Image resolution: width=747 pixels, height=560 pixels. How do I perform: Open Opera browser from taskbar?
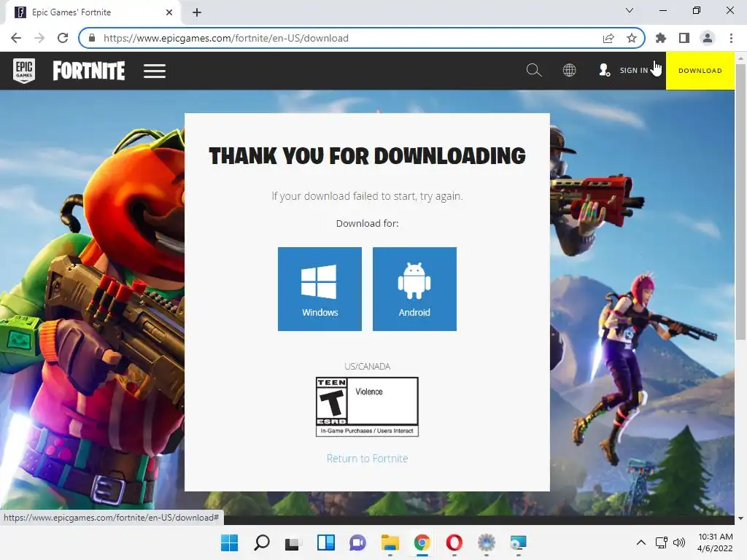pos(454,542)
